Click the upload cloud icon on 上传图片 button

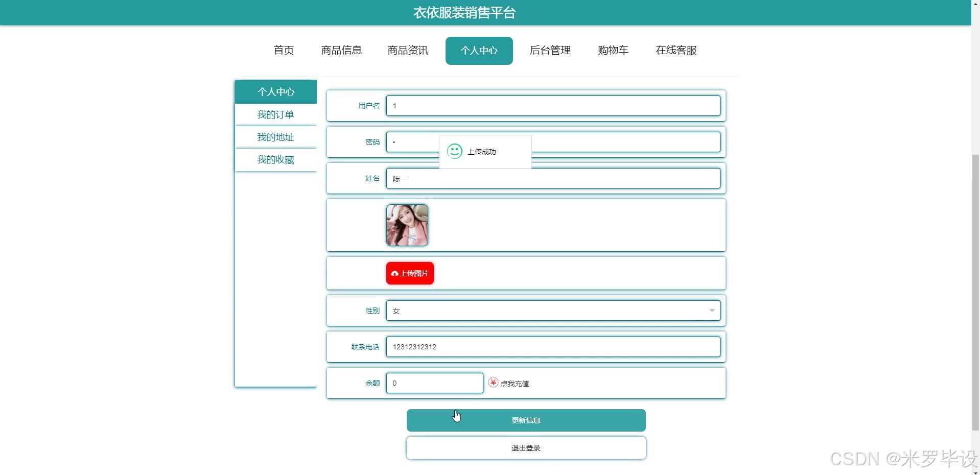click(394, 273)
